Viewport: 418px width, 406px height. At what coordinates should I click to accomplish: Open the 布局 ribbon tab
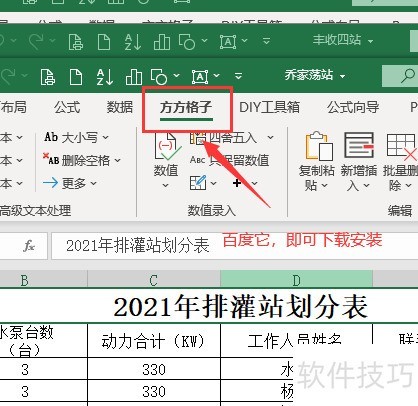tap(13, 107)
